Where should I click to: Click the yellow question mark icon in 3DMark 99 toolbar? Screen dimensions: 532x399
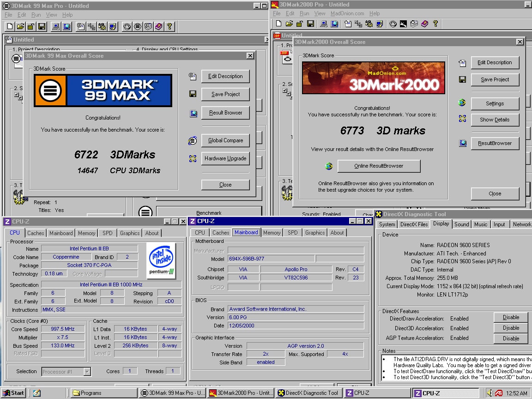click(169, 26)
